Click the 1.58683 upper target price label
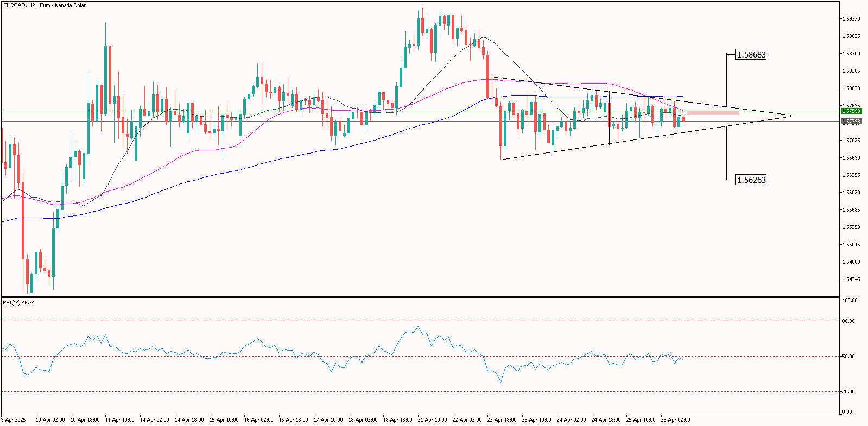This screenshot has height=426, width=868. pyautogui.click(x=751, y=54)
